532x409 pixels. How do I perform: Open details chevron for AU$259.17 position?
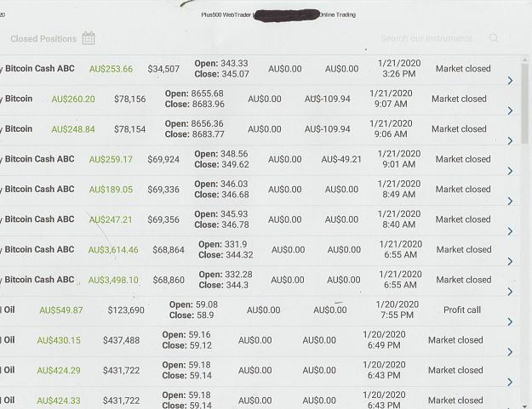(510, 171)
